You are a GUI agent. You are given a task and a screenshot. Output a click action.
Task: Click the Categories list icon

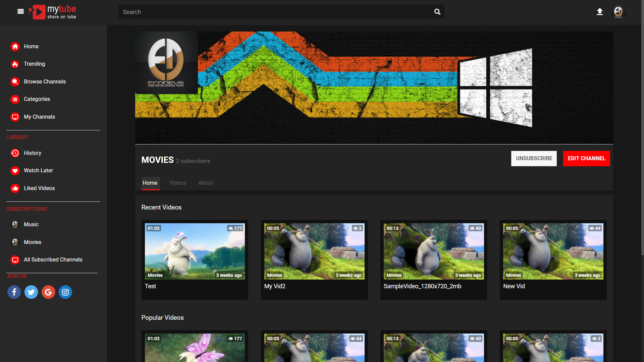pyautogui.click(x=15, y=99)
